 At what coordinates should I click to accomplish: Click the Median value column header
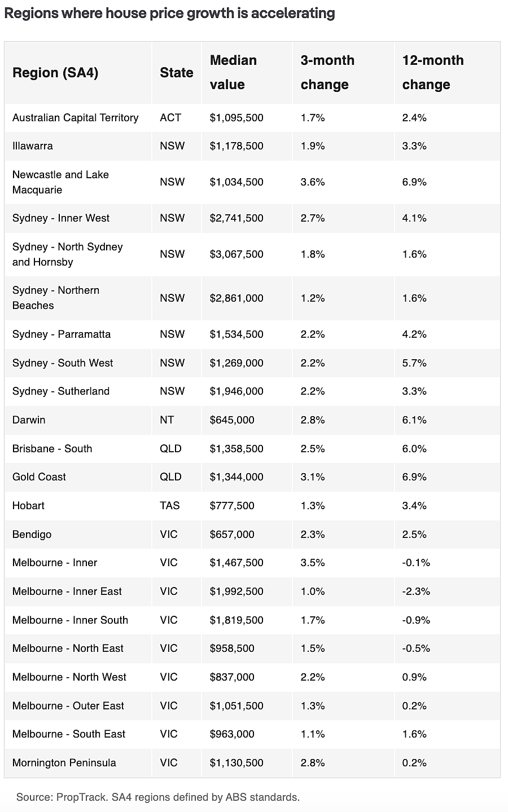tap(233, 72)
